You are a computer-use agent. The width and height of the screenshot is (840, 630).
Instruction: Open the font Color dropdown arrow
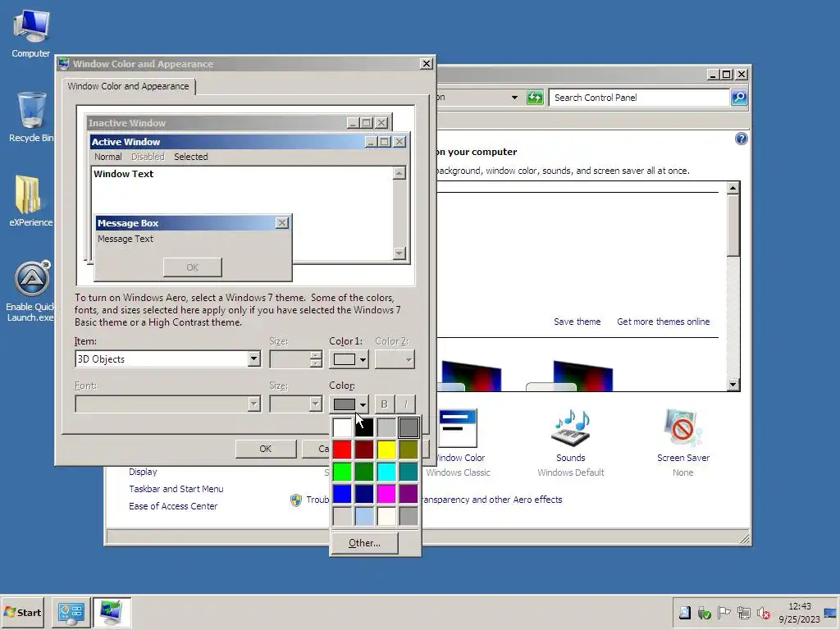tap(363, 404)
